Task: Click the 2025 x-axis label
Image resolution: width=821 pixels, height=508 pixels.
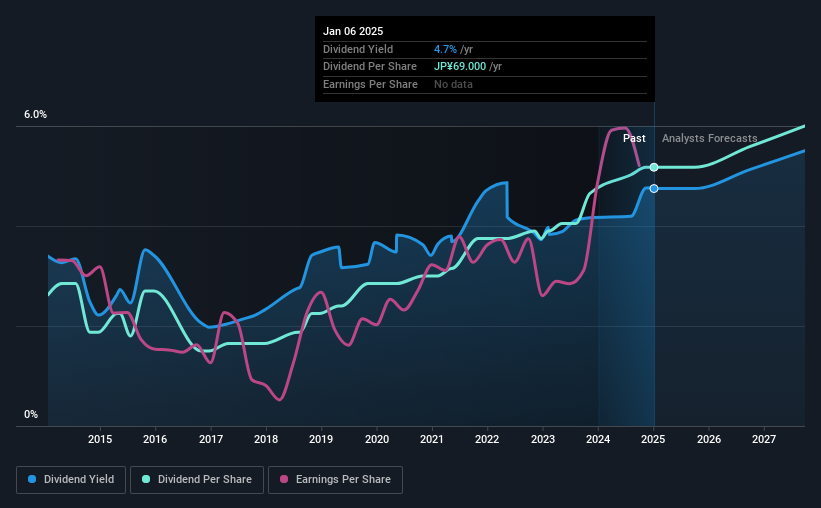Action: 653,439
